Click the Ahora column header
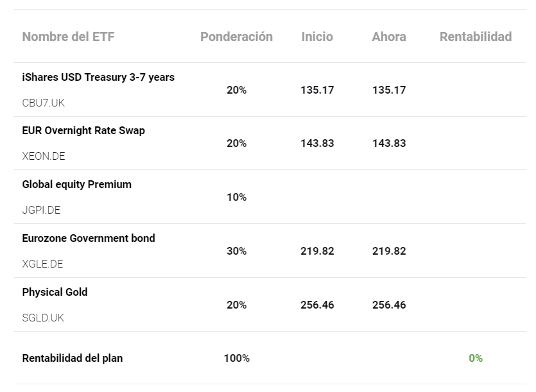Image resolution: width=536 pixels, height=392 pixels. [x=389, y=37]
